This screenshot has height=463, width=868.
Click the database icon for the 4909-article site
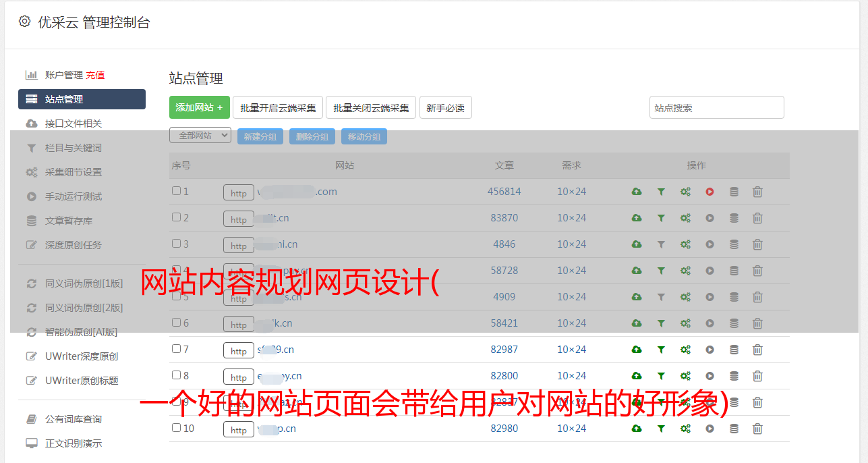point(734,297)
